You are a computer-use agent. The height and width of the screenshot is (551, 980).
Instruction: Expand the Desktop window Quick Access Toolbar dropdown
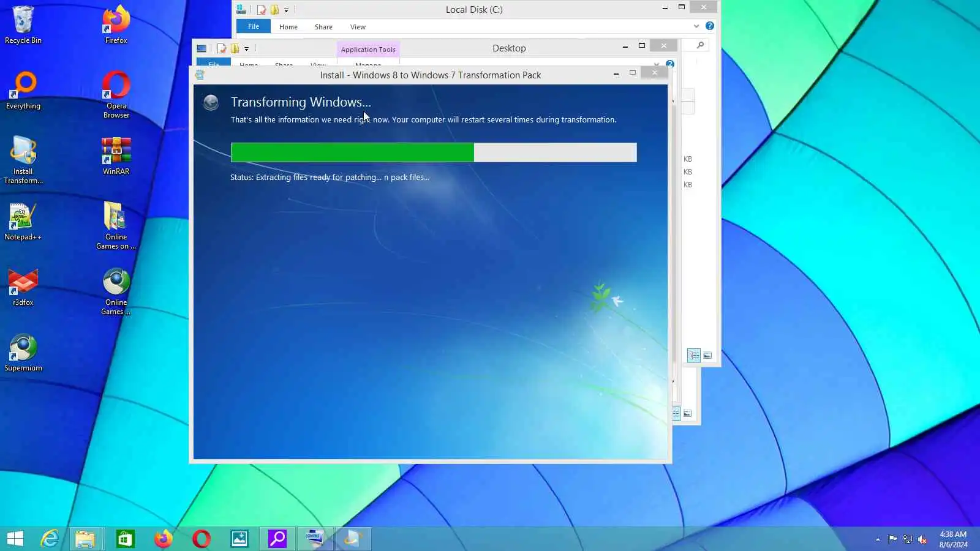pos(246,49)
